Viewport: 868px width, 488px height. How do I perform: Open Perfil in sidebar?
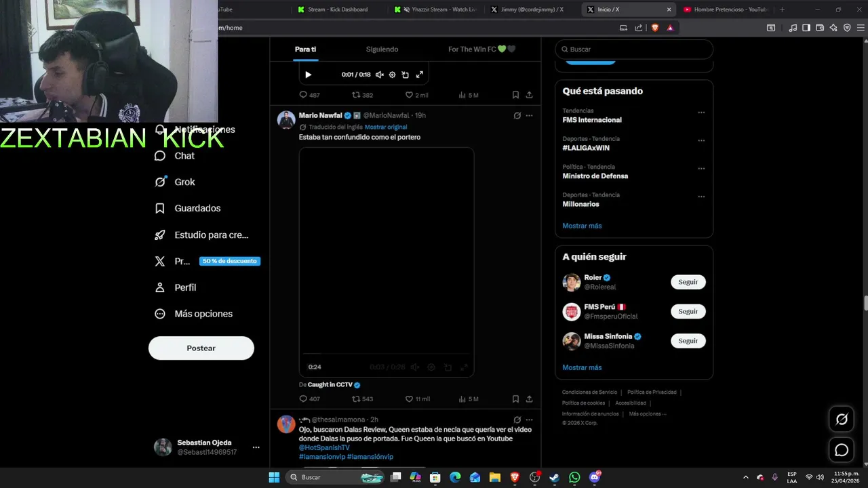point(175,287)
